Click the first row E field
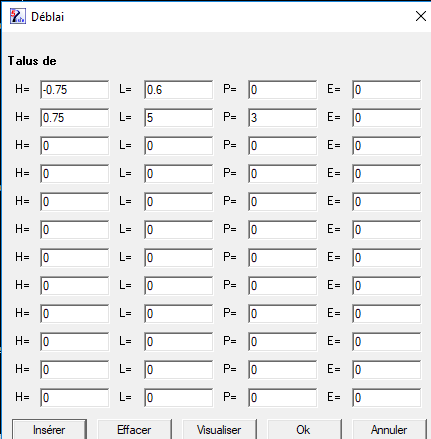This screenshot has width=431, height=439. coord(386,90)
